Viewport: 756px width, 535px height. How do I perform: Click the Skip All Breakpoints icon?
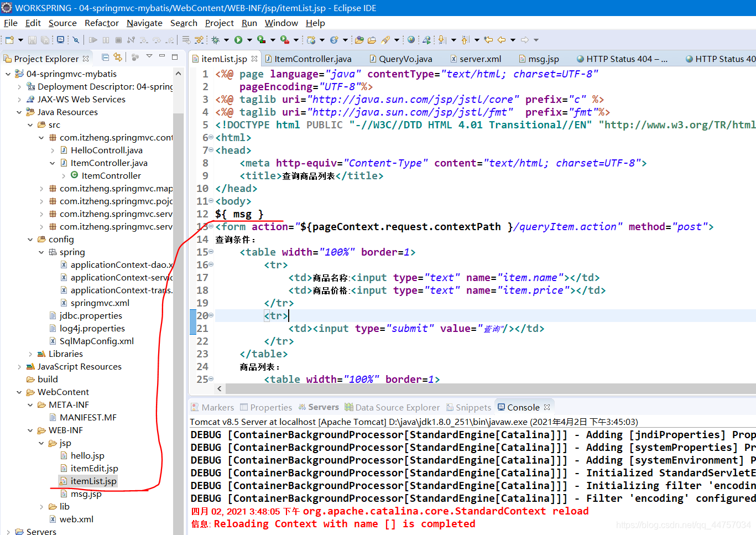tap(76, 40)
